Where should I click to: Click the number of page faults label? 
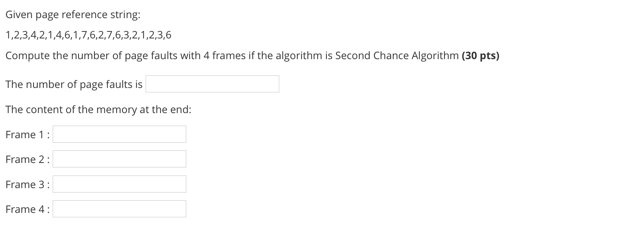click(x=74, y=84)
